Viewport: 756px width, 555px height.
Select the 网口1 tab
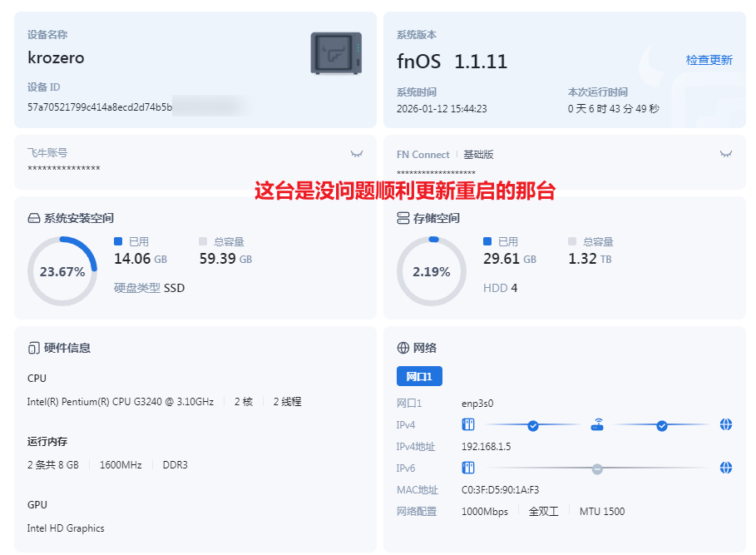click(x=419, y=376)
